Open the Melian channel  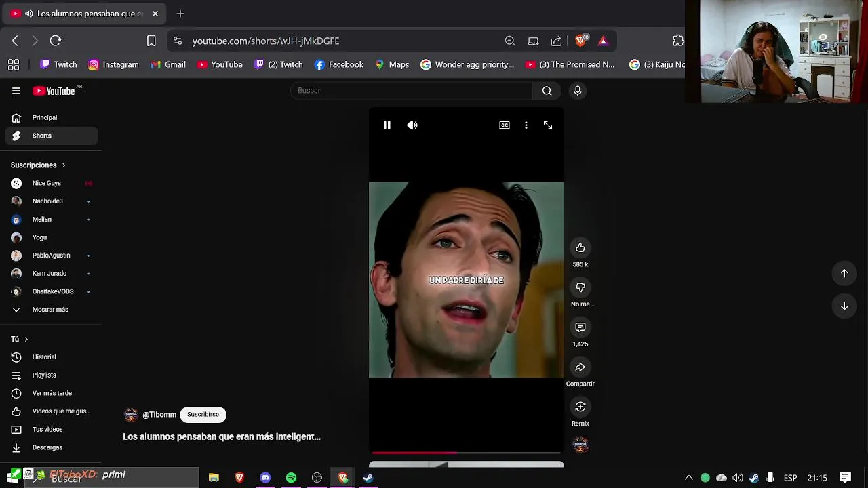click(x=52, y=220)
